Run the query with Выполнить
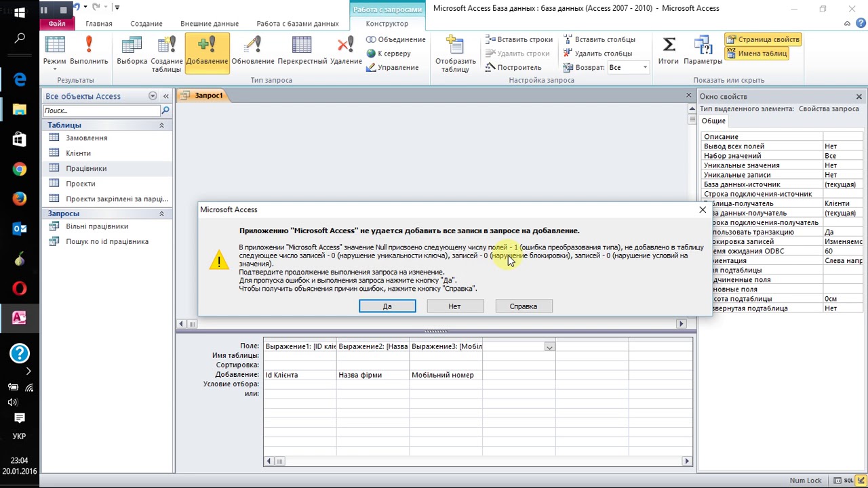 [89, 51]
